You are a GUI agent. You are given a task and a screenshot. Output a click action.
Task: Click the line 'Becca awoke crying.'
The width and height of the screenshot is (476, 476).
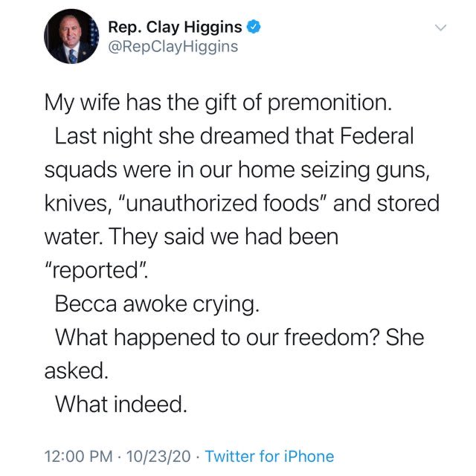tap(157, 304)
